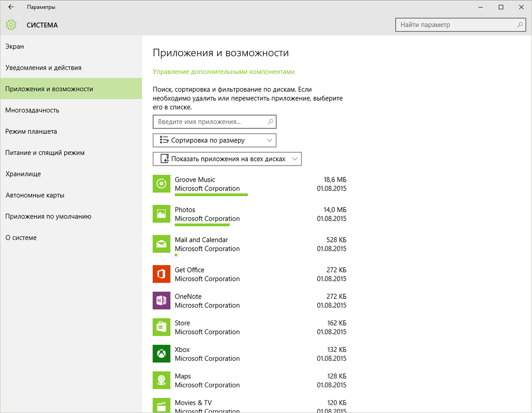Click the drive icon in Показать приложения dropdown
The width and height of the screenshot is (532, 413).
(x=164, y=159)
